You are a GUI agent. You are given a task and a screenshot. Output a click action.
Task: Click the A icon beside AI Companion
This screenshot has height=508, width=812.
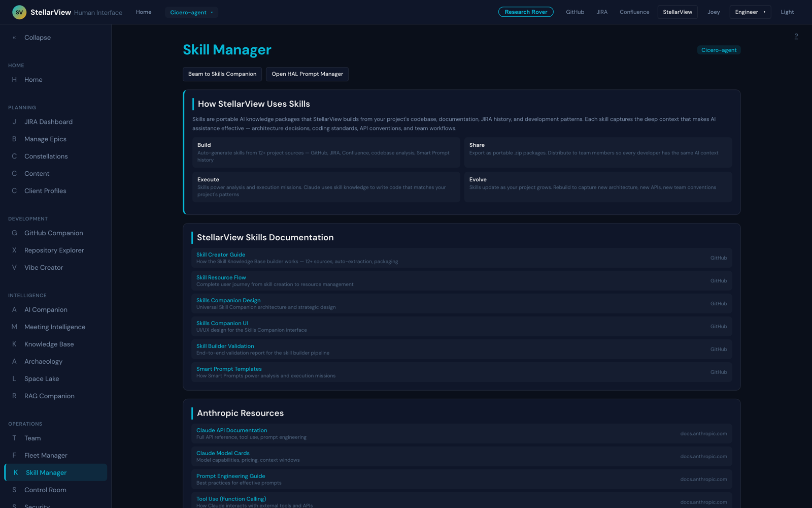[x=14, y=310]
